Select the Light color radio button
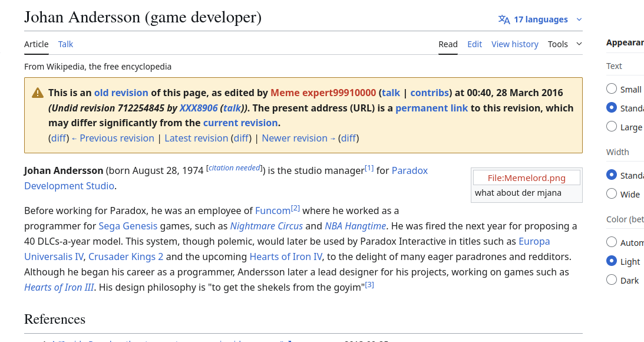 tap(612, 261)
